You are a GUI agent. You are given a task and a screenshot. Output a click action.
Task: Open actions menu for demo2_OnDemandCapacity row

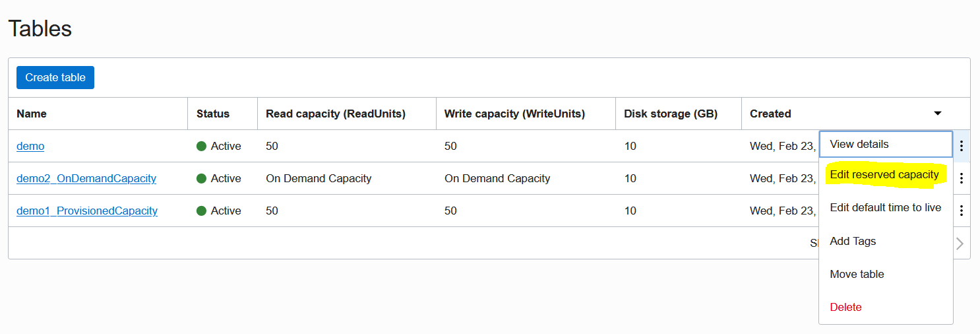962,178
